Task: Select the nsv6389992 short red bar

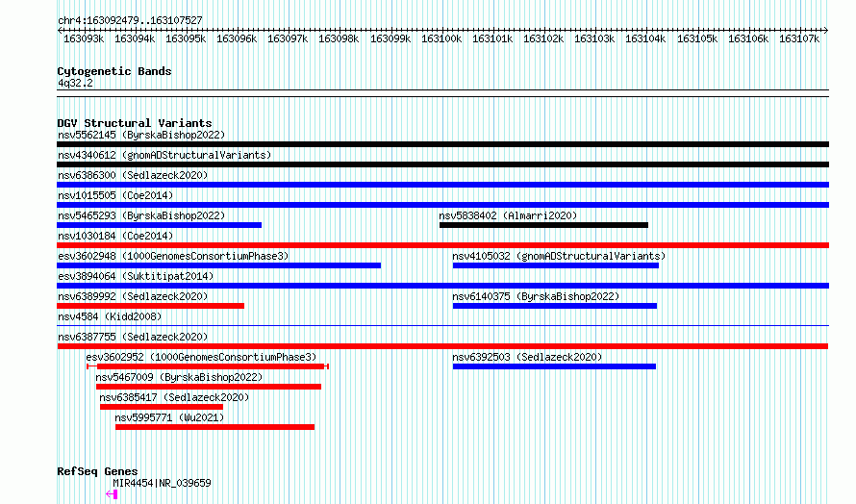Action: click(x=151, y=306)
